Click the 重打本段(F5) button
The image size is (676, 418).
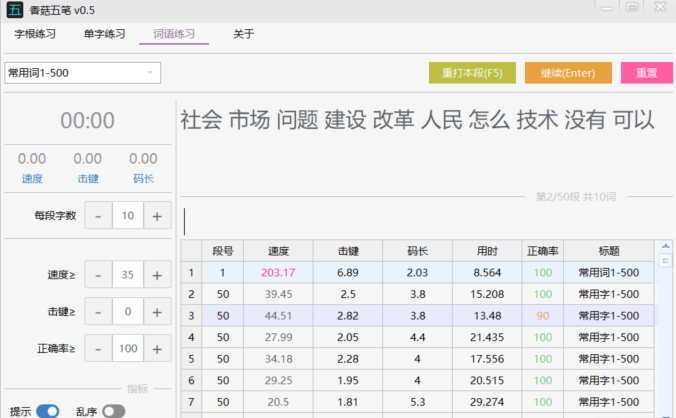(x=472, y=73)
